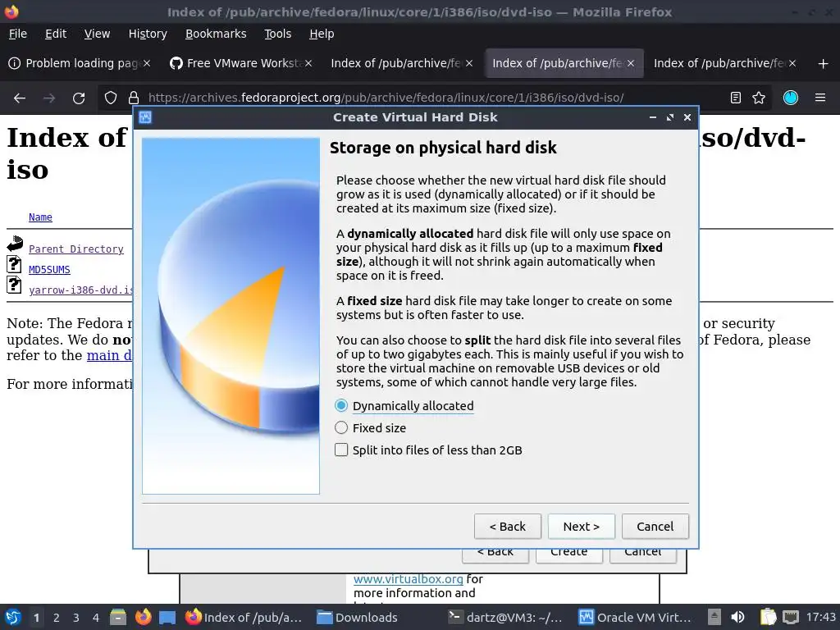Click the Firefox logo in title bar
Image resolution: width=840 pixels, height=630 pixels.
(11, 11)
